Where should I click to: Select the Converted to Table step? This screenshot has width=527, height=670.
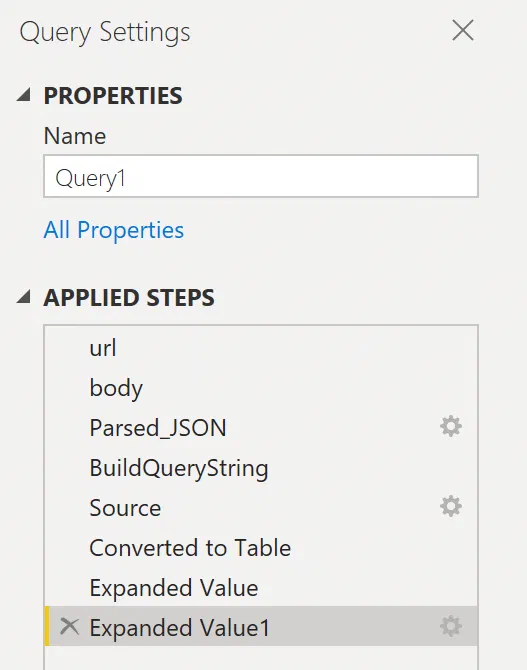(261, 548)
